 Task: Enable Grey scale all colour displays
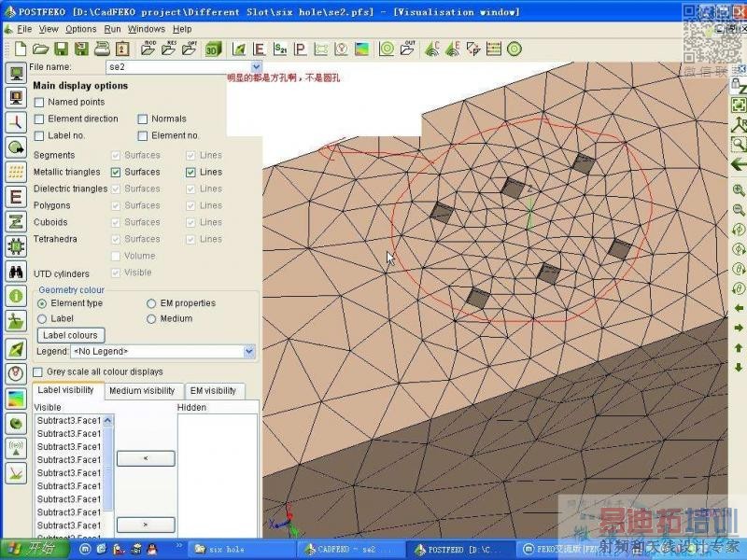[38, 371]
